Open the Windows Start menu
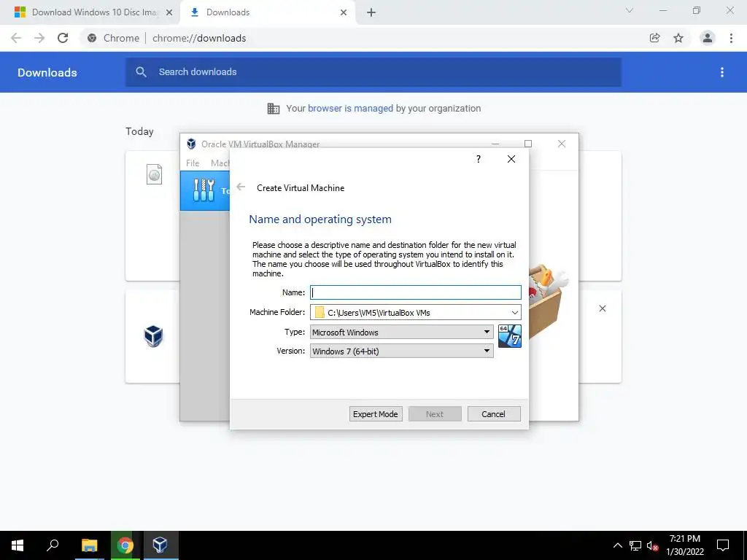Image resolution: width=747 pixels, height=560 pixels. click(18, 545)
